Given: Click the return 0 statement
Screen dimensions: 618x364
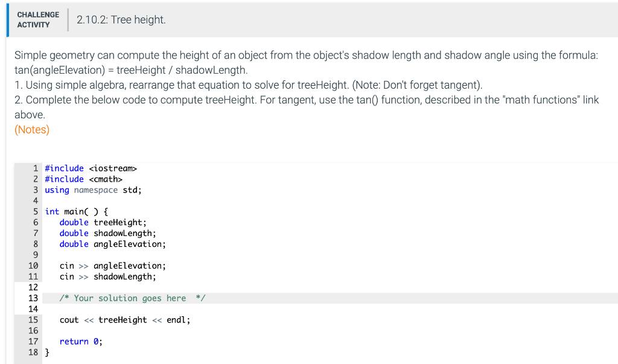Looking at the screenshot, I should click(77, 341).
